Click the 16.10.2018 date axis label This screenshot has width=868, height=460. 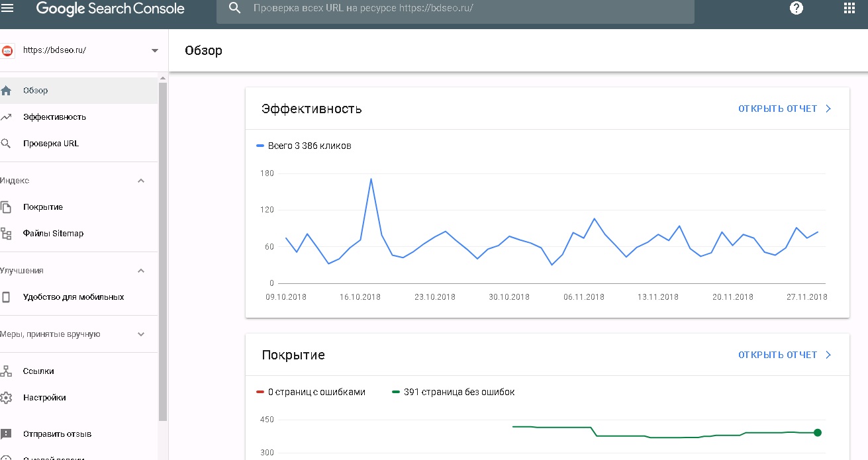tap(360, 297)
